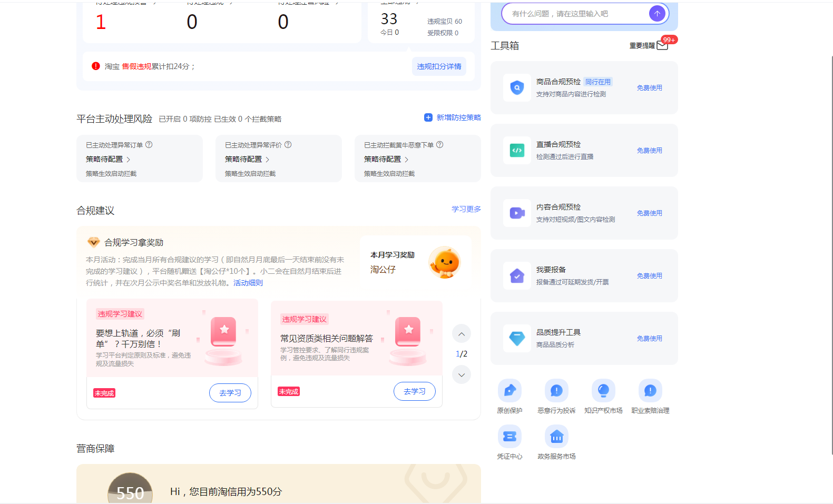Click the 学习更多 link
Image resolution: width=833 pixels, height=504 pixels.
tap(466, 209)
